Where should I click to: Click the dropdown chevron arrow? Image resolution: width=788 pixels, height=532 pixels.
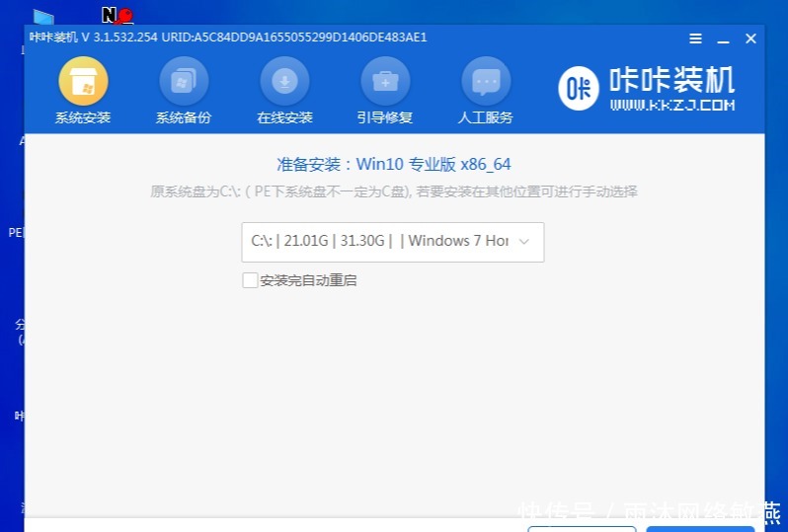pos(523,242)
